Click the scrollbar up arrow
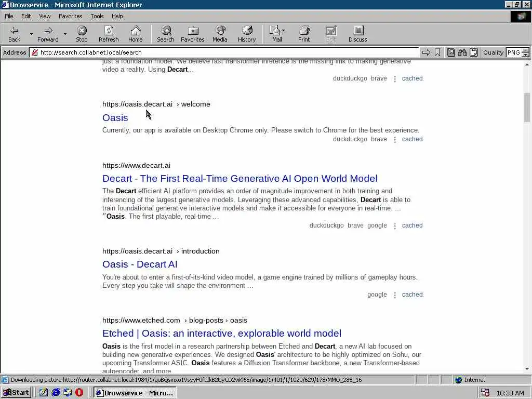This screenshot has width=532, height=399. [x=527, y=64]
